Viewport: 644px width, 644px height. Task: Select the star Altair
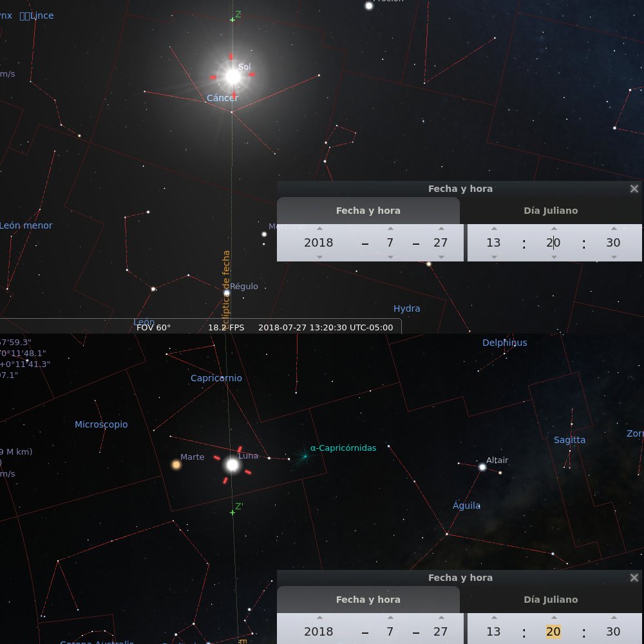[482, 467]
